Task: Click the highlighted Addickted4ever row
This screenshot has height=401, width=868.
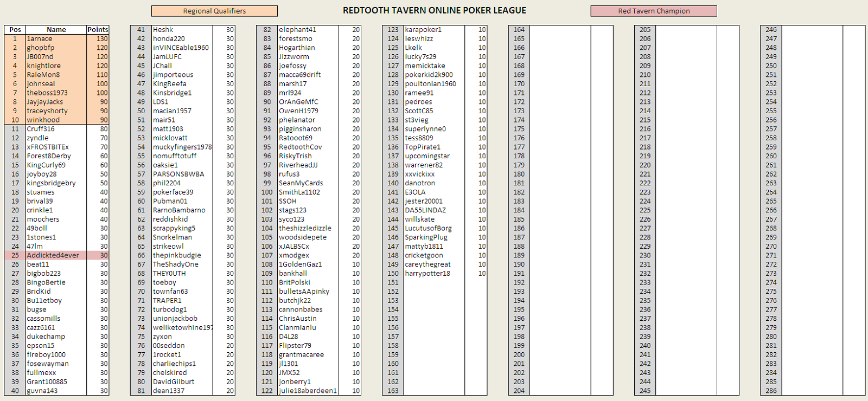Action: pyautogui.click(x=56, y=255)
